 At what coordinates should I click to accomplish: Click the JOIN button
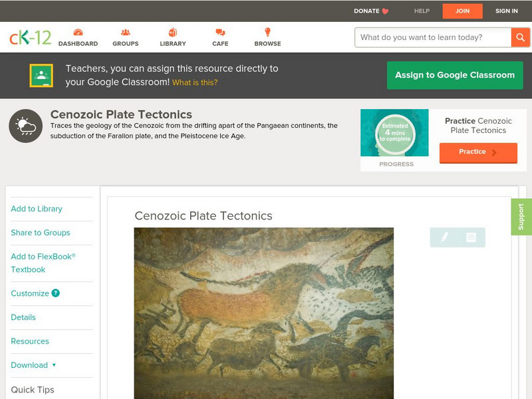[x=462, y=11]
